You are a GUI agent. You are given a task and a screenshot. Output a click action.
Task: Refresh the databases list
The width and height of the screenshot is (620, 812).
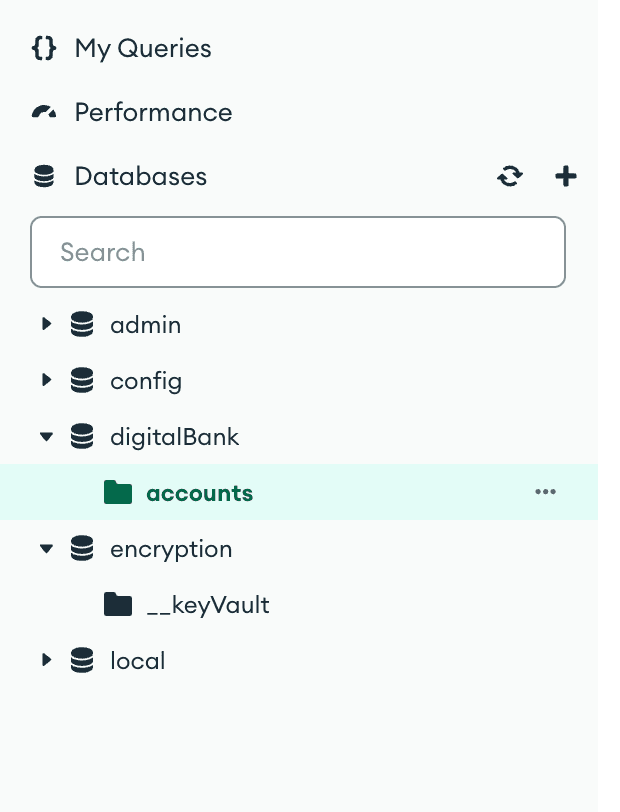(510, 177)
